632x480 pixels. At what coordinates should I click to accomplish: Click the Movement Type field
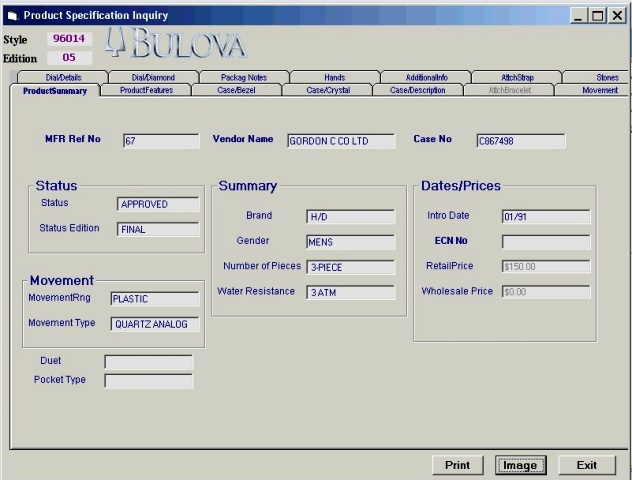point(155,324)
